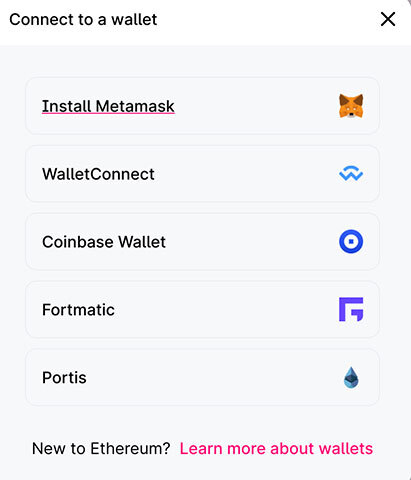The image size is (411, 480).
Task: Click the New to Ethereum? text
Action: [x=101, y=448]
